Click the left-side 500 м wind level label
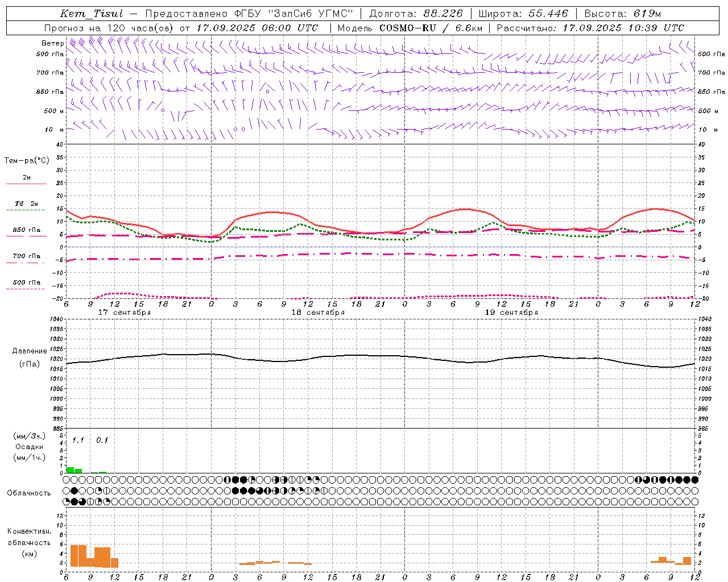The width and height of the screenshot is (728, 582). 54,111
